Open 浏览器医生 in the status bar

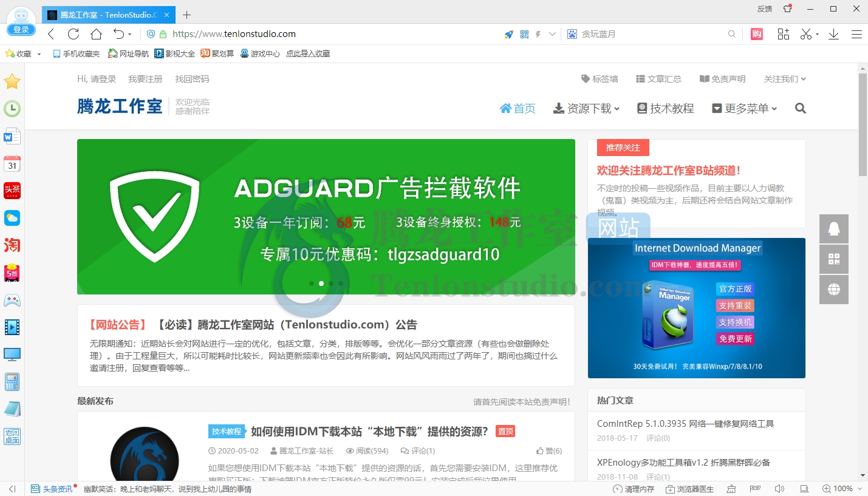click(690, 489)
